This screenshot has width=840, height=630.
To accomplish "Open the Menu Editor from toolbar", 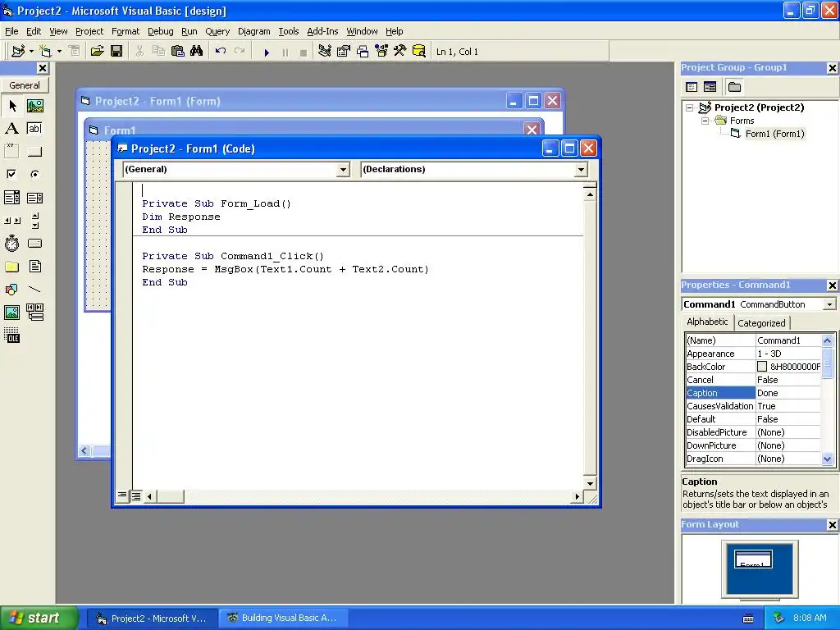I will pyautogui.click(x=74, y=52).
